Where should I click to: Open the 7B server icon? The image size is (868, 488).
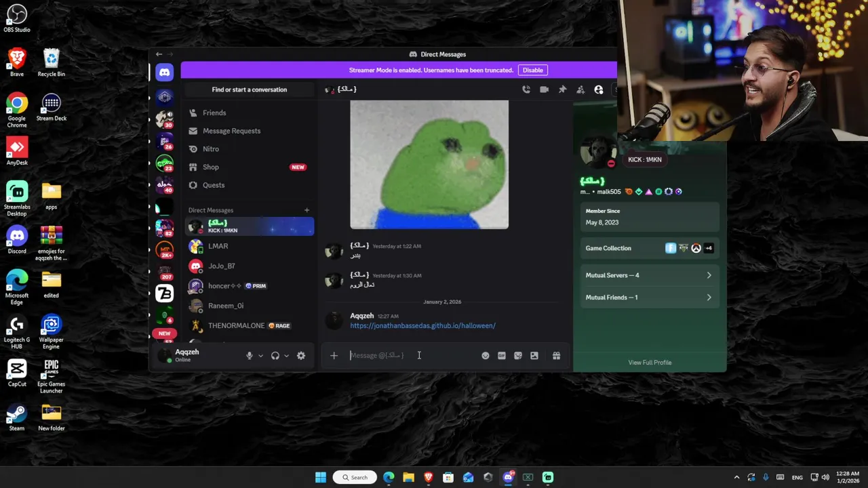[164, 293]
